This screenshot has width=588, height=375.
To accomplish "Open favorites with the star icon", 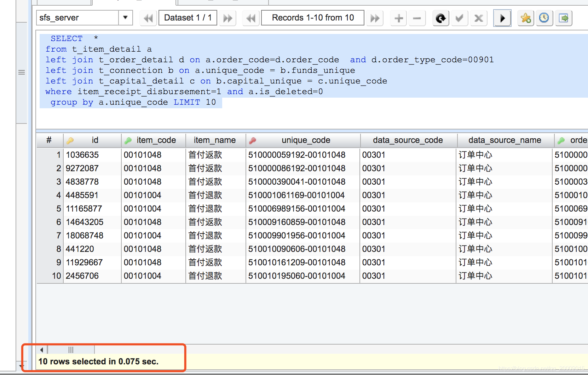I will pos(526,18).
